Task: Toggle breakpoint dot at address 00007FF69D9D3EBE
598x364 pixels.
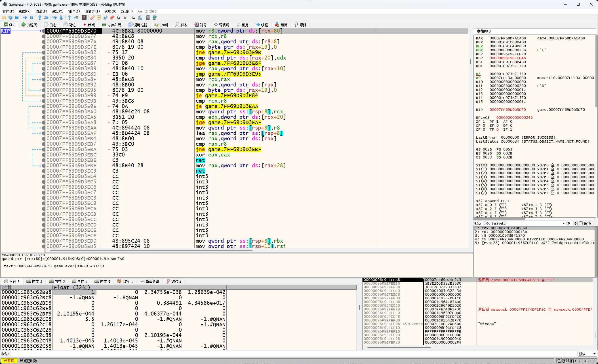Action: (x=43, y=160)
